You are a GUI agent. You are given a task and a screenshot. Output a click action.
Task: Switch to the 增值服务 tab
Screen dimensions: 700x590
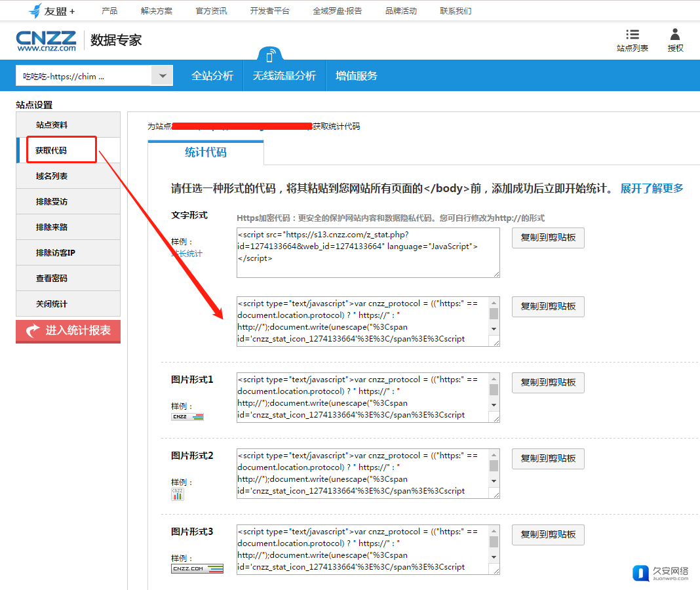point(357,76)
